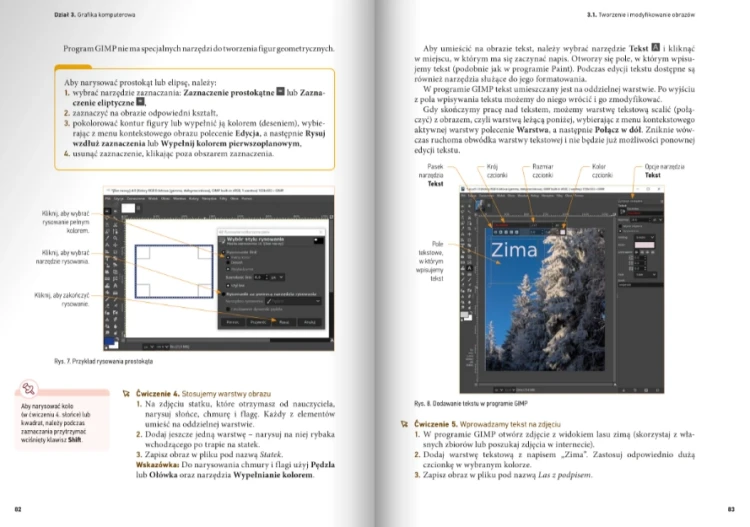Open zoom dropdown in Rys. 7 status bar

(163, 347)
